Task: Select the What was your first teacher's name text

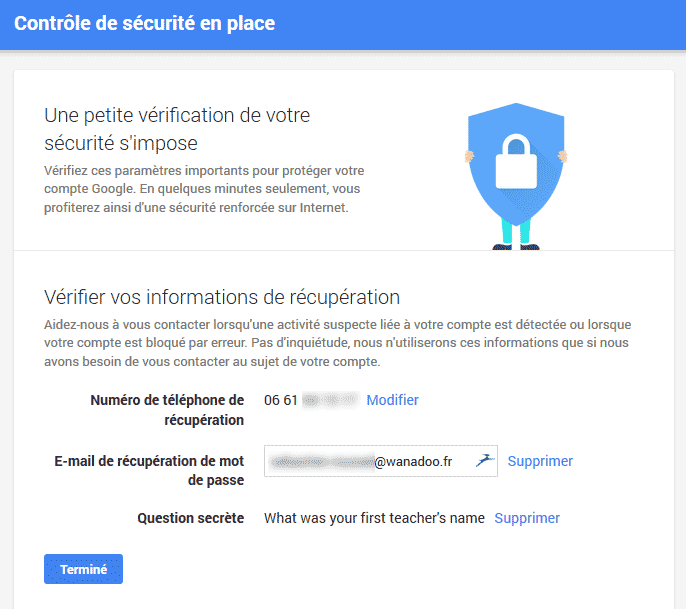Action: pos(374,518)
